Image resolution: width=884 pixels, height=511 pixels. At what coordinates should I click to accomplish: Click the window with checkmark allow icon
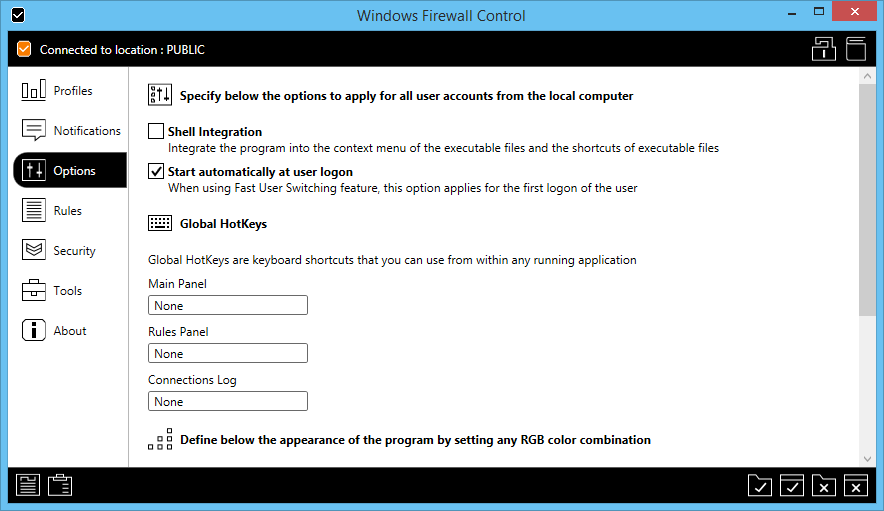coord(792,485)
